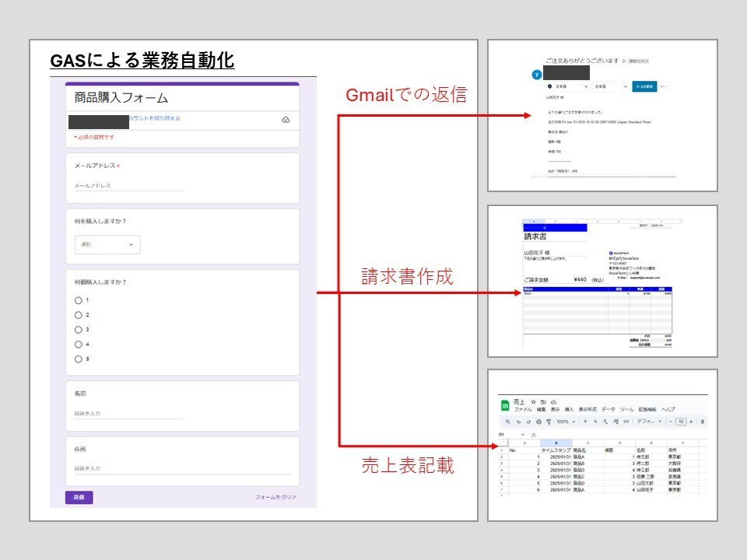Click the arrow icon next to メールを翻訳 button

click(663, 86)
